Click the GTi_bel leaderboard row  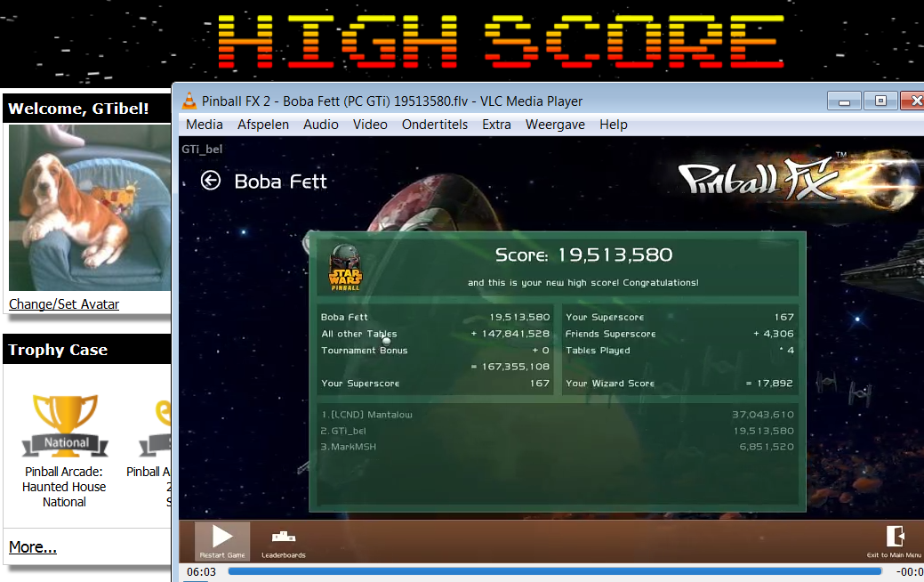coord(557,431)
